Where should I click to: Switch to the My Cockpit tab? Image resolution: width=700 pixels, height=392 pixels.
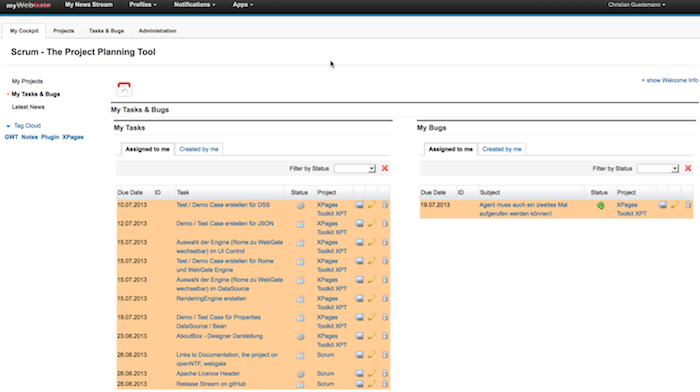[24, 31]
